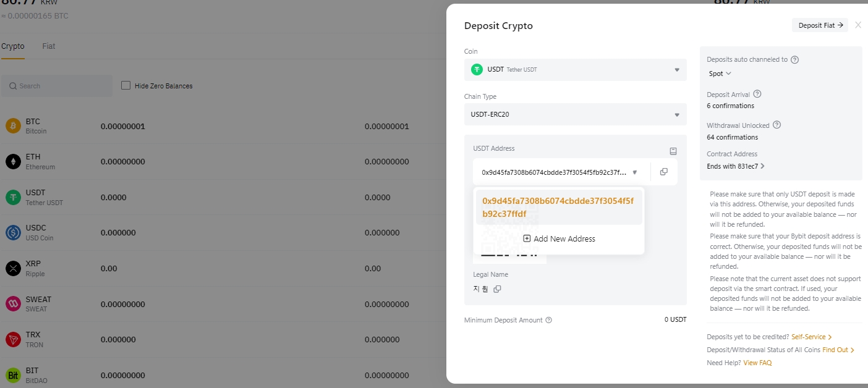Click the USDT Tether icon in asset list
Screen dimensions: 868x388
pyautogui.click(x=13, y=197)
